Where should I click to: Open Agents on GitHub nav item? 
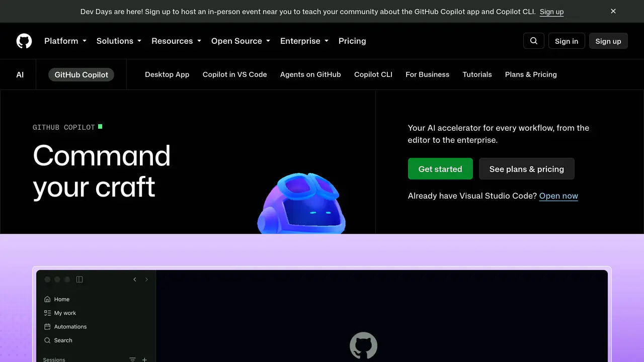pyautogui.click(x=310, y=74)
